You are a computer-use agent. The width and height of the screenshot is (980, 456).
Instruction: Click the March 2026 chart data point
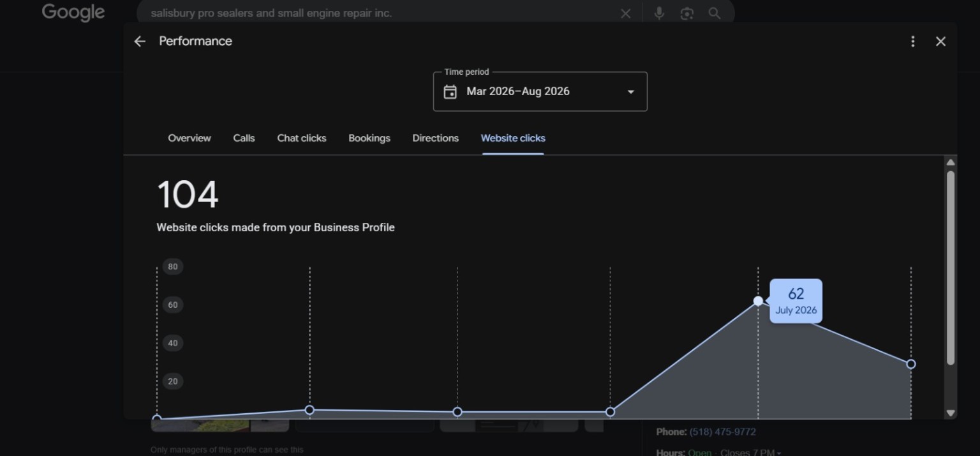[157, 419]
